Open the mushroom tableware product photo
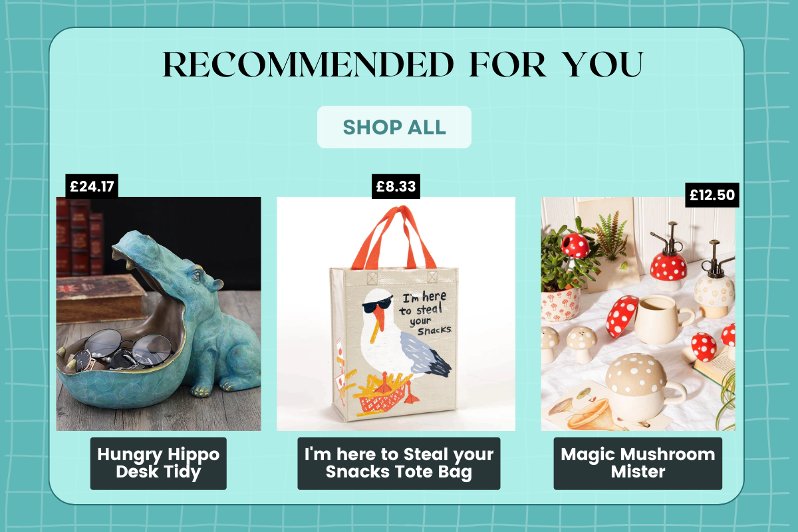Viewport: 798px width, 532px height. pyautogui.click(x=638, y=314)
